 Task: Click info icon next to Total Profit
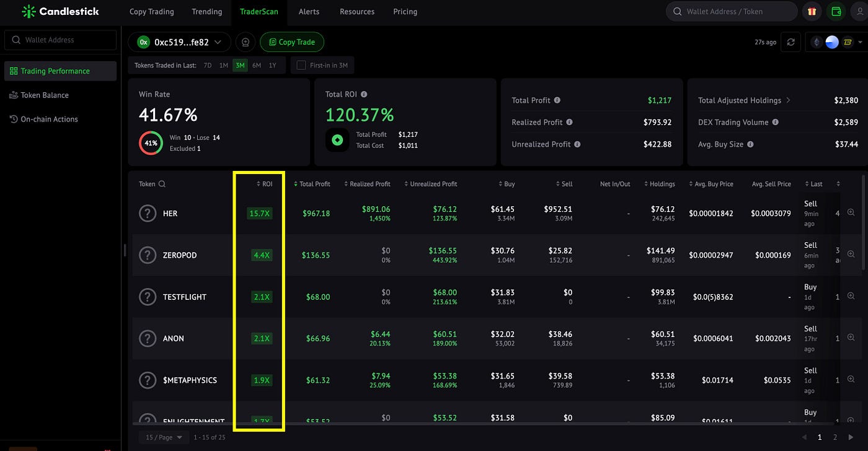click(x=557, y=100)
